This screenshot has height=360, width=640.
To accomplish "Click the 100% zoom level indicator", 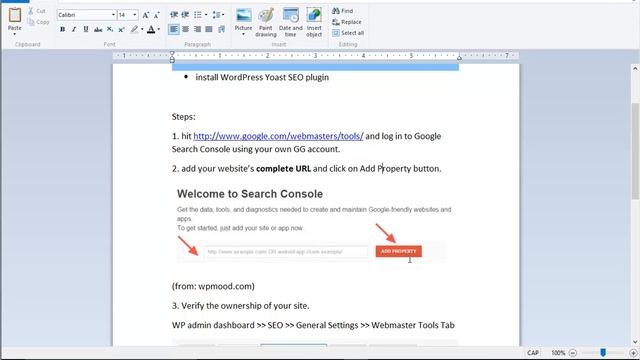I will click(x=558, y=353).
